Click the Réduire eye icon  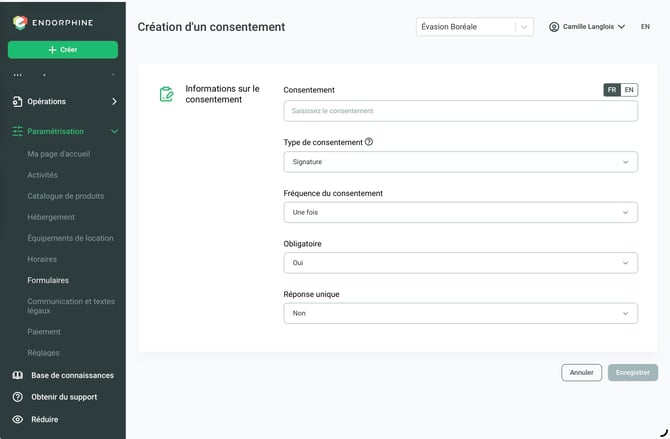pos(18,419)
